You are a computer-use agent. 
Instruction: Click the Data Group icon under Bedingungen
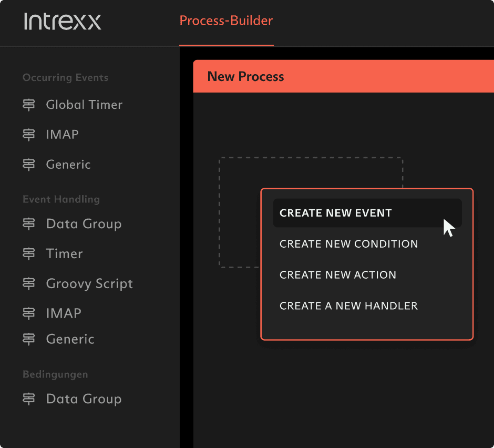point(29,399)
